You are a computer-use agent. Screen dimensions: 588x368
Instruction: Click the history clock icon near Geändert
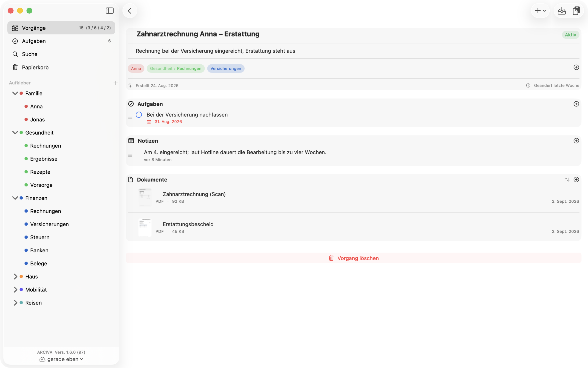pyautogui.click(x=528, y=85)
